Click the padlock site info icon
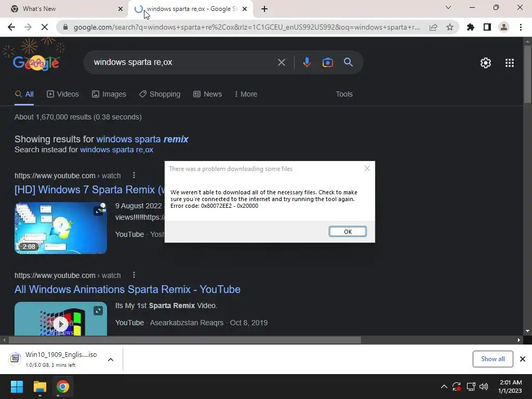The width and height of the screenshot is (532, 399). (65, 27)
